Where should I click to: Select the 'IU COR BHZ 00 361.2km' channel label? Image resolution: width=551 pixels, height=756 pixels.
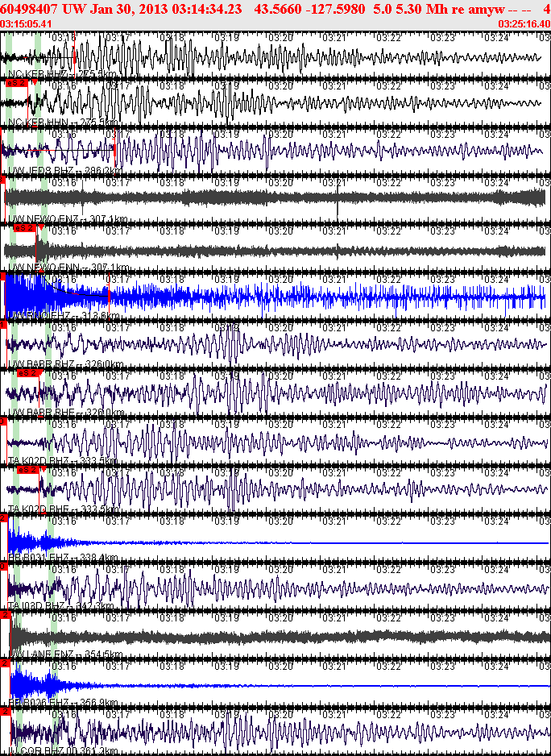[63, 750]
